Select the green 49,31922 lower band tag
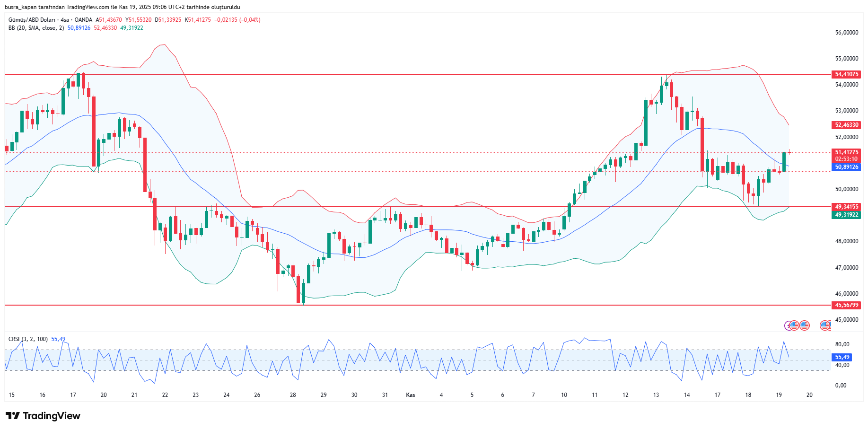This screenshot has height=430, width=868. tap(846, 215)
